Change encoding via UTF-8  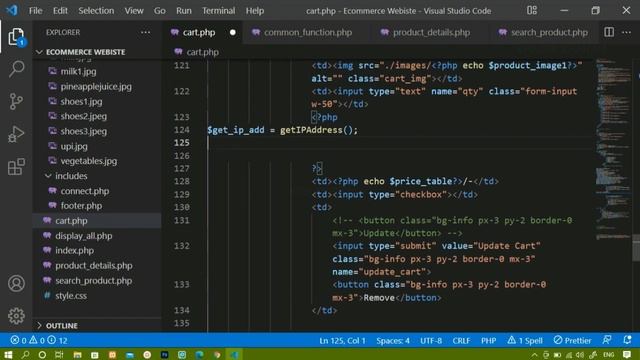[x=431, y=340]
